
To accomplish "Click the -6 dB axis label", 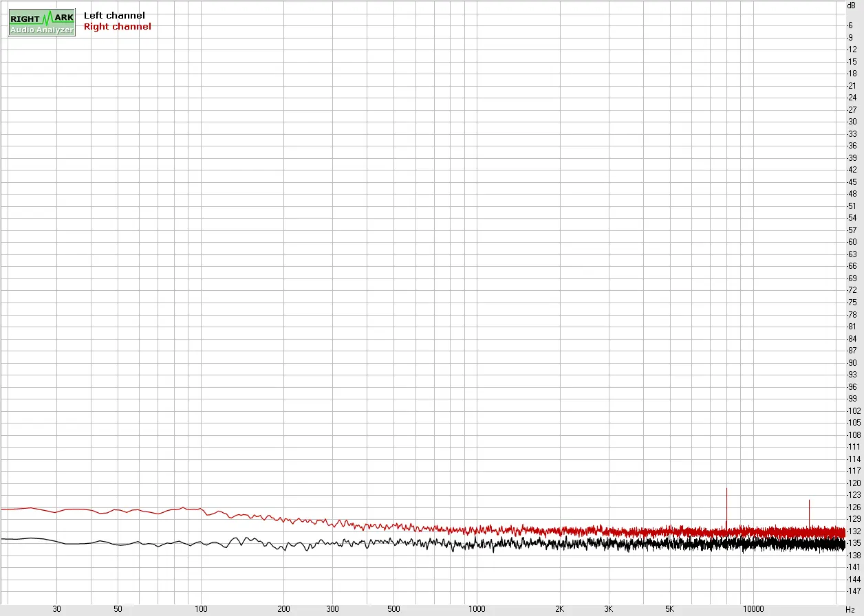I will [851, 25].
